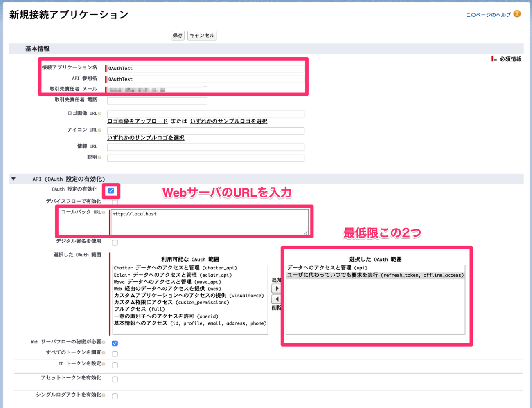The height and width of the screenshot is (408, 532).
Task: Click いずれかのサンプルロゴを選択 link under logo URL
Action: click(x=229, y=121)
